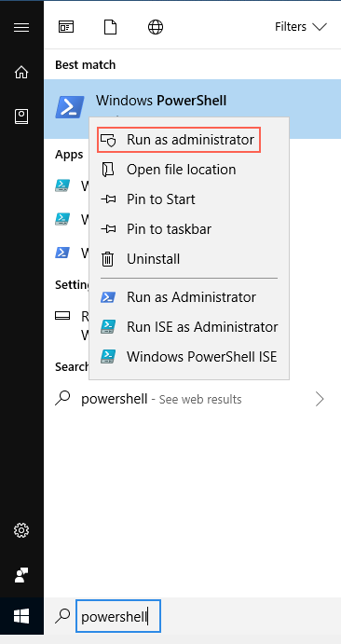Click the shield icon of Run as administrator
341x644 pixels.
point(108,140)
